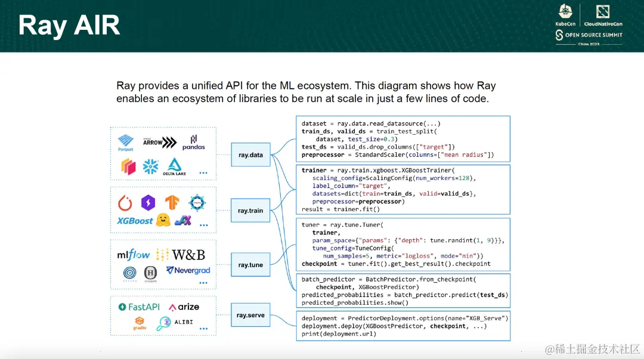Click the 'tuner = ray.tune.Tuner(' code line
Screen dimensions: 644x359
[x=342, y=225]
